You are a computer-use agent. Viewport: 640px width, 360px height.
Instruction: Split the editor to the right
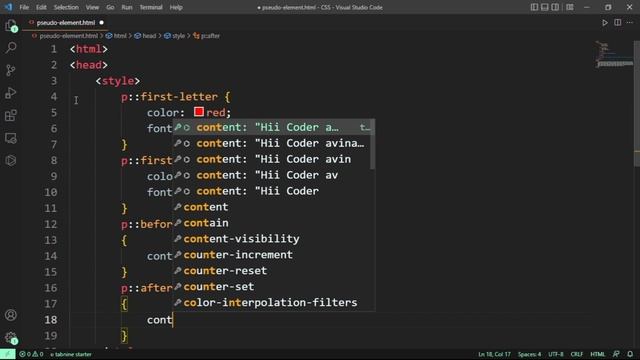click(x=618, y=23)
